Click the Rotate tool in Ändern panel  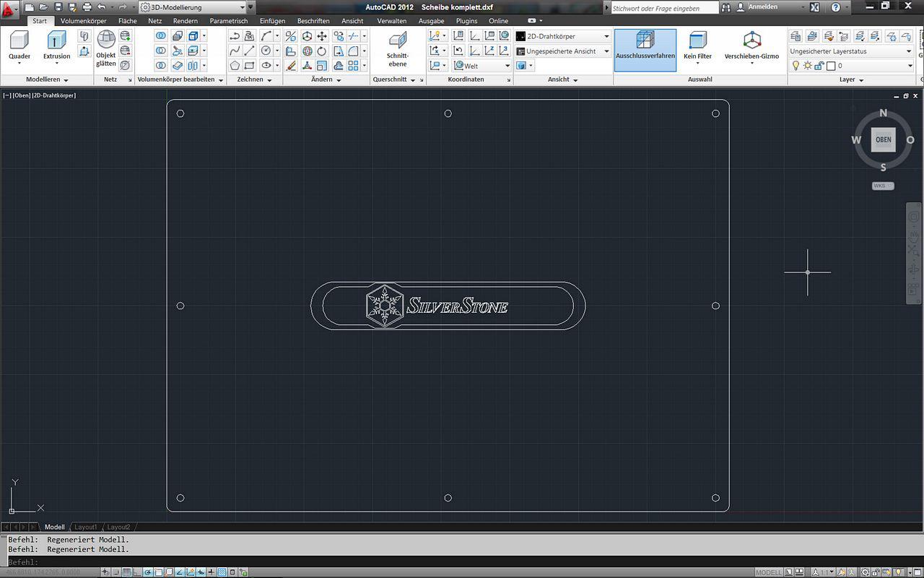[322, 51]
